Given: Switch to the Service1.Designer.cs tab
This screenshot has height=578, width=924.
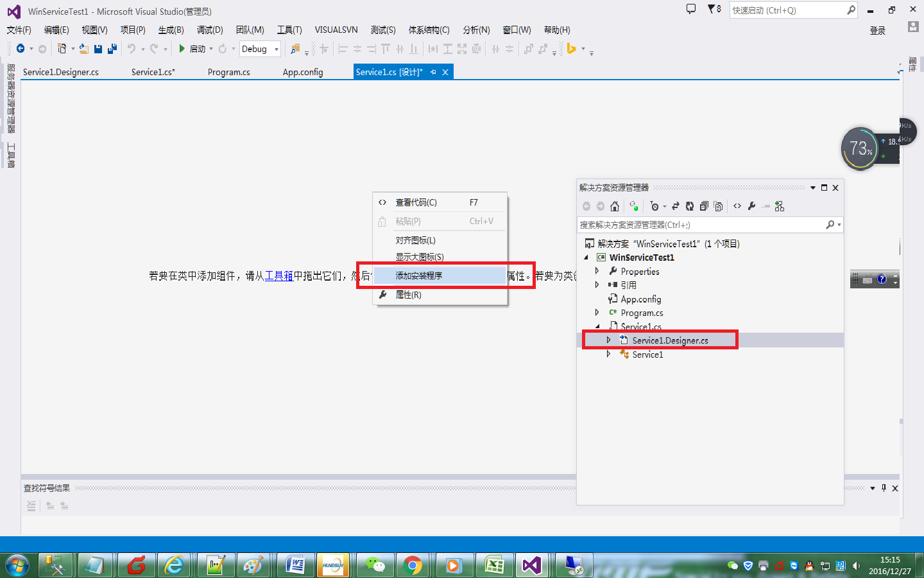Looking at the screenshot, I should 61,72.
